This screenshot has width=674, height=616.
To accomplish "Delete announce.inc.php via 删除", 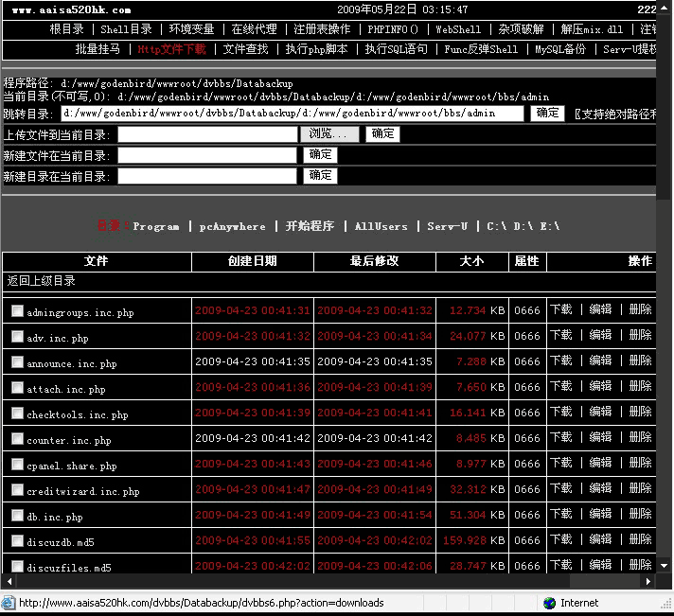I will 641,361.
